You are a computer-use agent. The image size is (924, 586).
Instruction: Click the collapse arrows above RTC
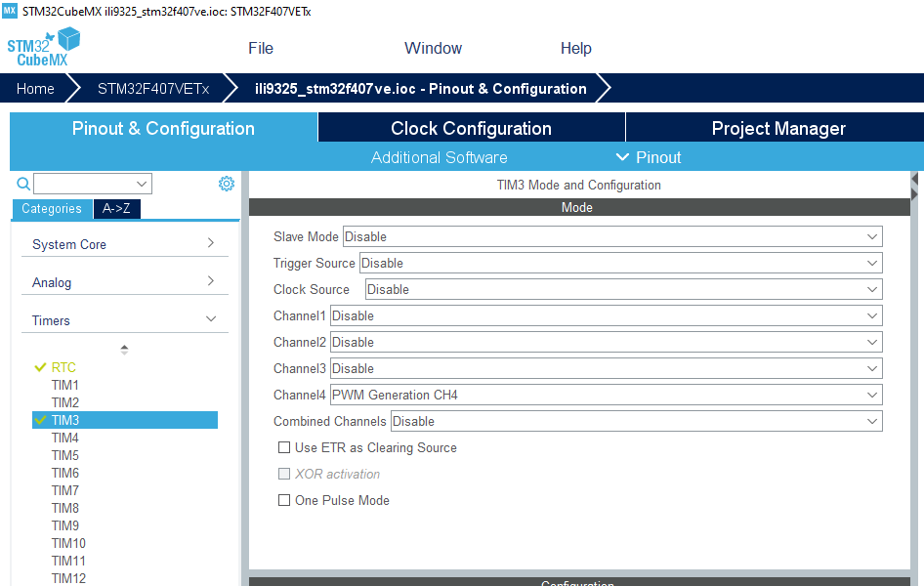point(124,350)
